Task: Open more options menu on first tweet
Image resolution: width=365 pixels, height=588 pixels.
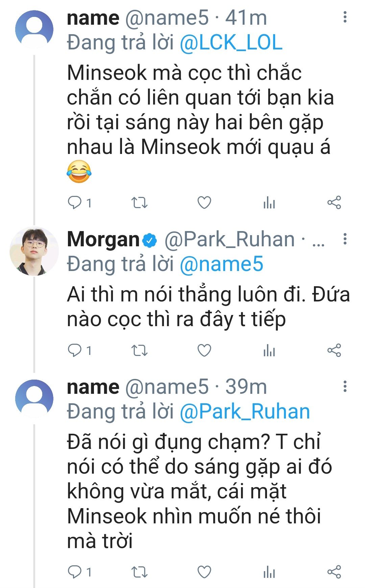Action: point(345,17)
